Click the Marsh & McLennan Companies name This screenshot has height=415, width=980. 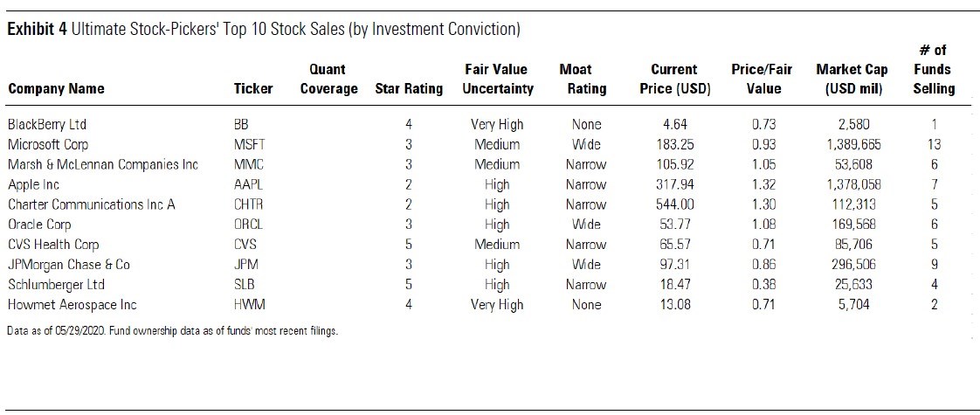(102, 165)
